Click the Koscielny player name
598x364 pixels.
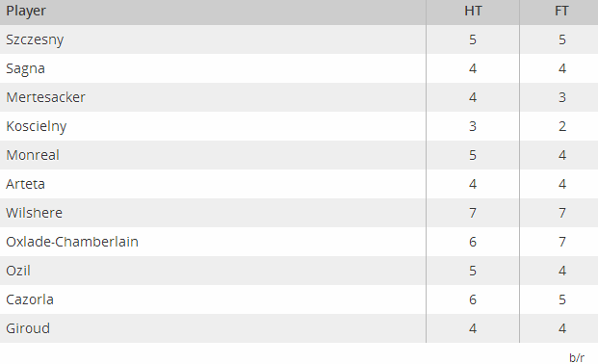pos(37,127)
